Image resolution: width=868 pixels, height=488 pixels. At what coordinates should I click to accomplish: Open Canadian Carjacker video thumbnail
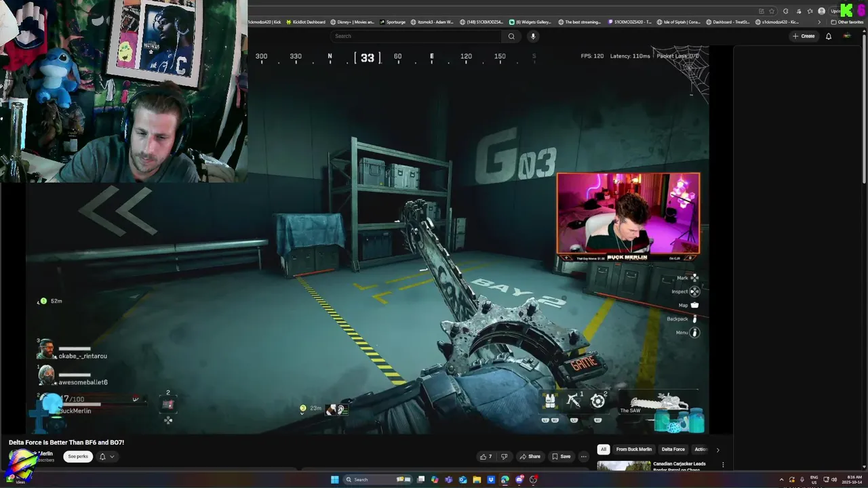point(623,466)
